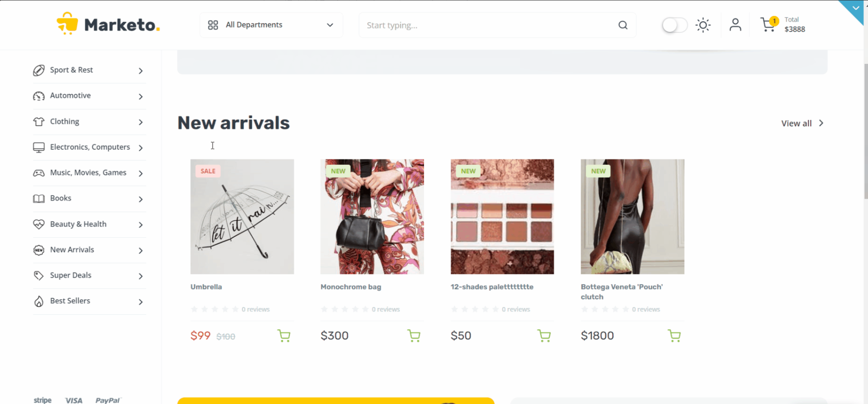Click the search magnifier icon
The height and width of the screenshot is (404, 868).
coord(623,25)
